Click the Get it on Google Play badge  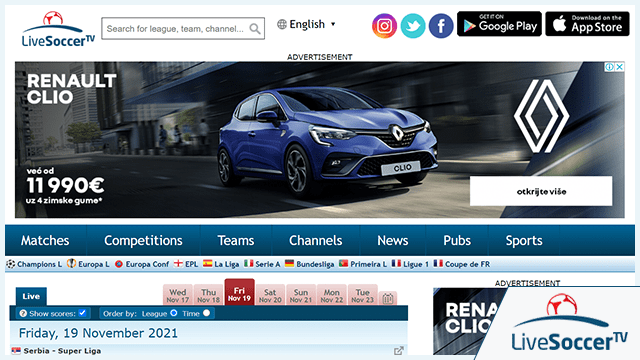499,24
